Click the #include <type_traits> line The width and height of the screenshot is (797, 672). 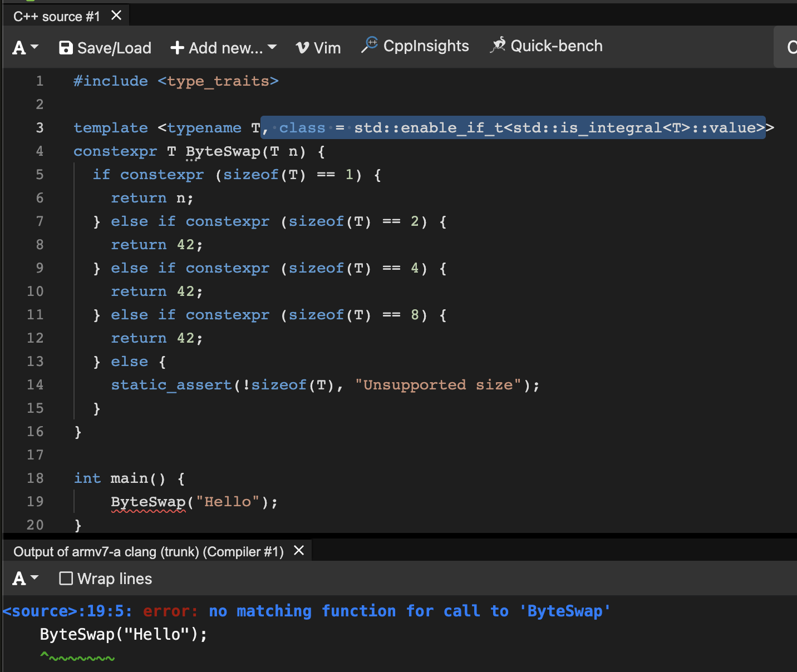(176, 81)
